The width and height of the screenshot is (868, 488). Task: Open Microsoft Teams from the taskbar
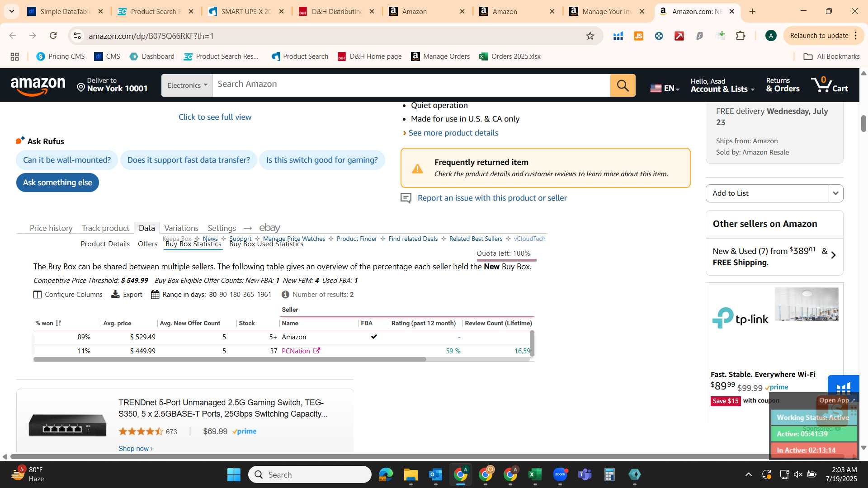(x=585, y=474)
